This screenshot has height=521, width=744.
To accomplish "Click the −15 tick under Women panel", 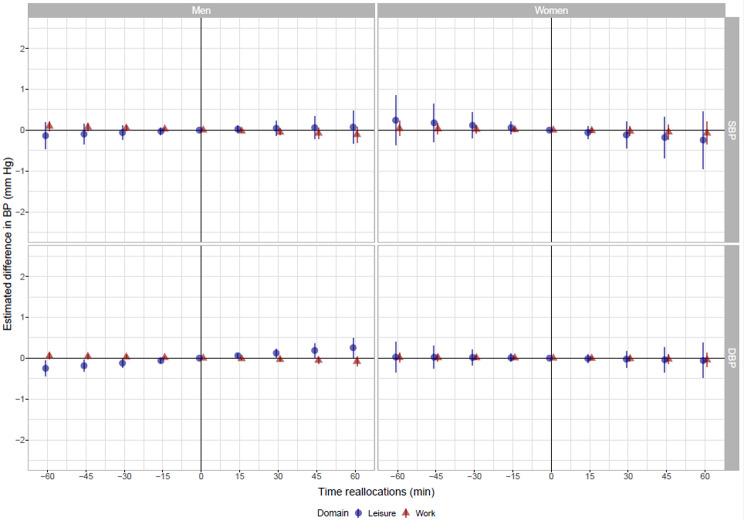I will click(512, 476).
